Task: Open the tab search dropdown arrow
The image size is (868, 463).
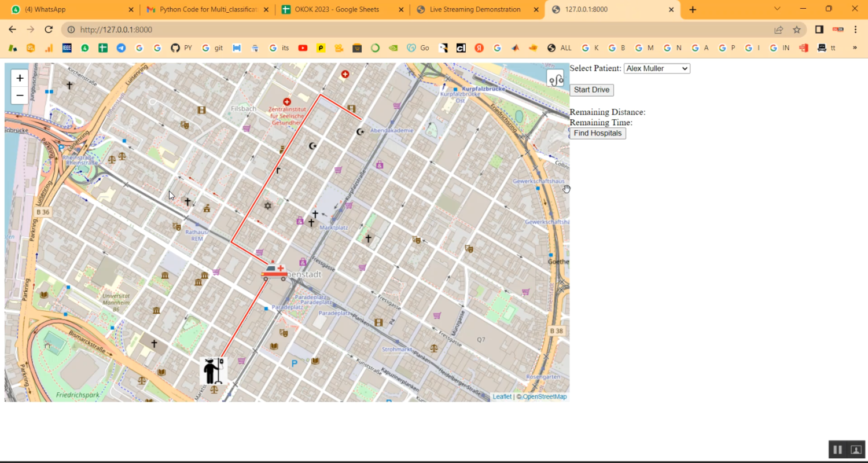Action: (x=778, y=9)
